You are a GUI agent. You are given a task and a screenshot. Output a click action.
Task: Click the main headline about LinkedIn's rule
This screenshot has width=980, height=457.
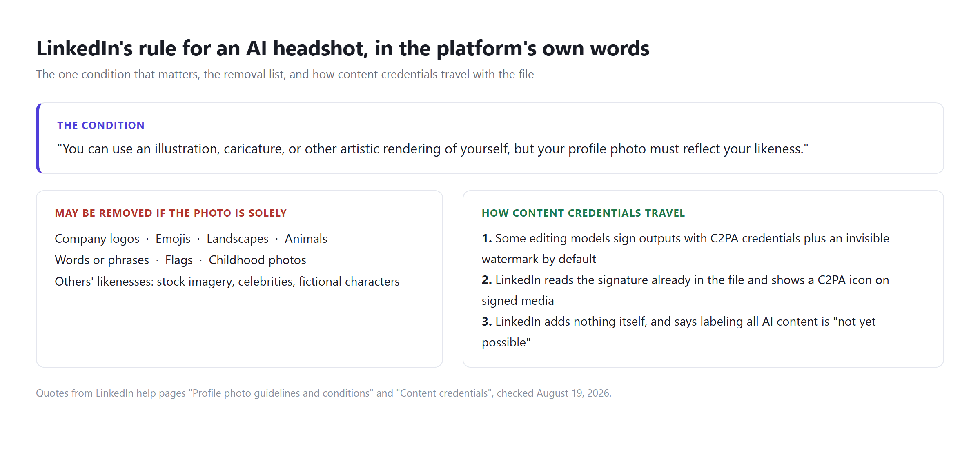click(343, 49)
